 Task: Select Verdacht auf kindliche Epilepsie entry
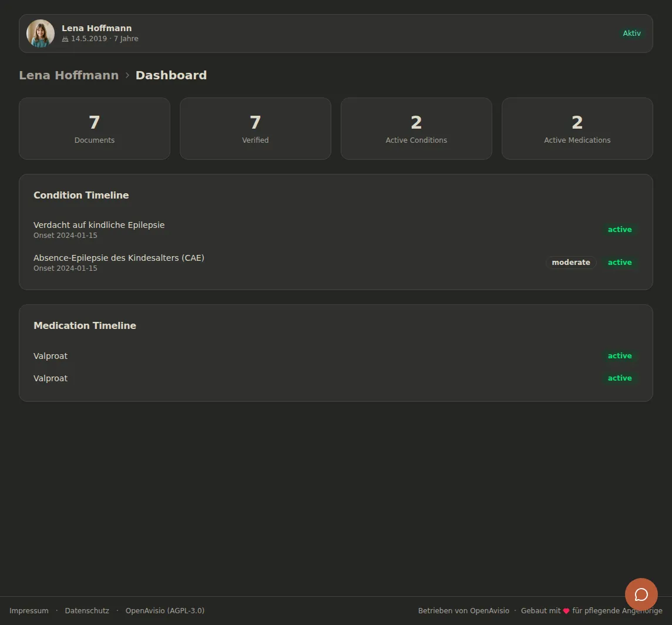(x=335, y=230)
